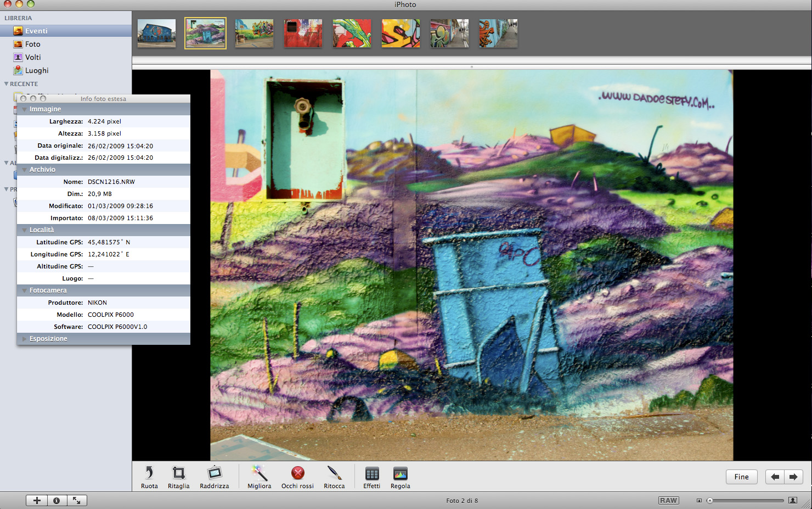This screenshot has height=509, width=812.
Task: Select the Ritocca retouch brush
Action: (334, 477)
